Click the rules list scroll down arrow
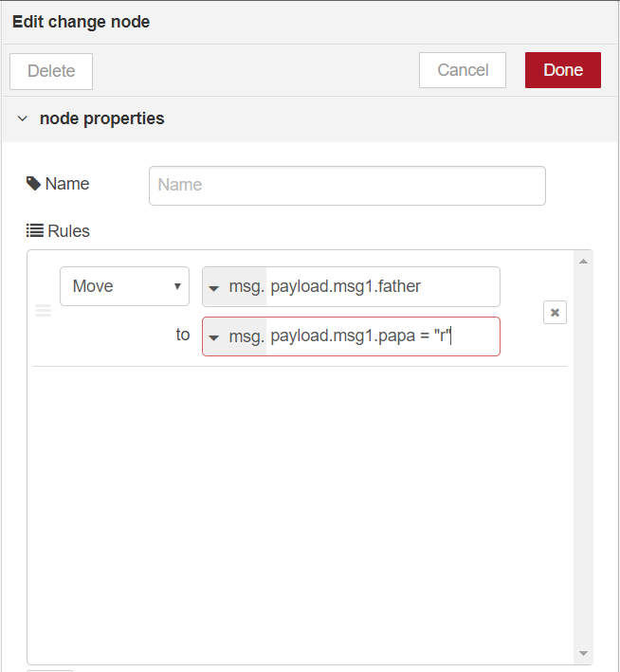 (583, 653)
